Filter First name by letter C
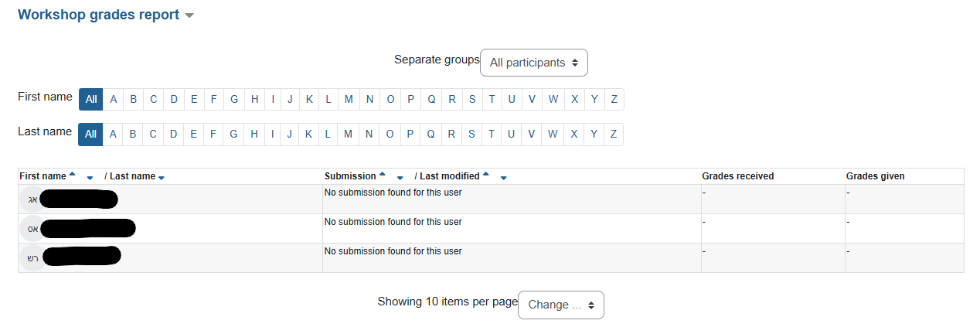The height and width of the screenshot is (334, 980). pyautogui.click(x=153, y=99)
